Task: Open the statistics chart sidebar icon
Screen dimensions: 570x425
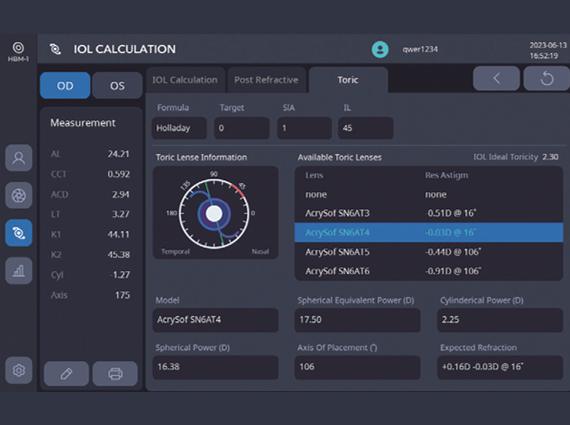Action: point(19,271)
